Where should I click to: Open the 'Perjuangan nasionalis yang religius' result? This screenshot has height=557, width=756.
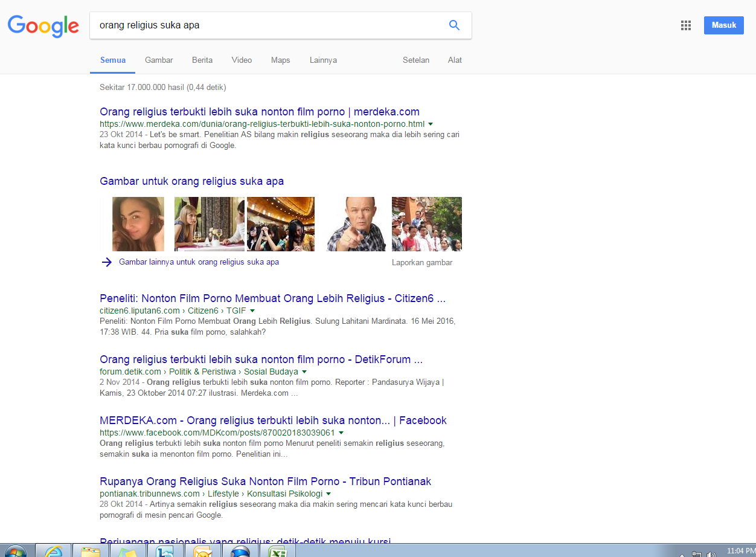pos(245,541)
